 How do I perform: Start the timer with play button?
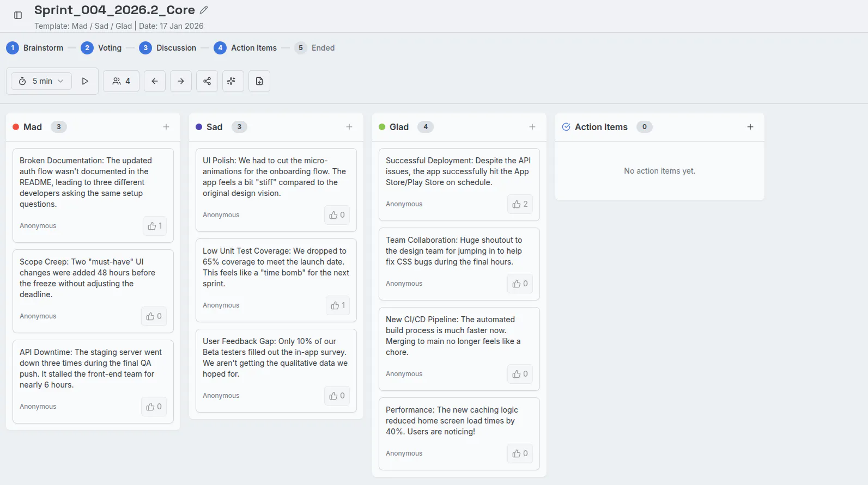coord(85,81)
